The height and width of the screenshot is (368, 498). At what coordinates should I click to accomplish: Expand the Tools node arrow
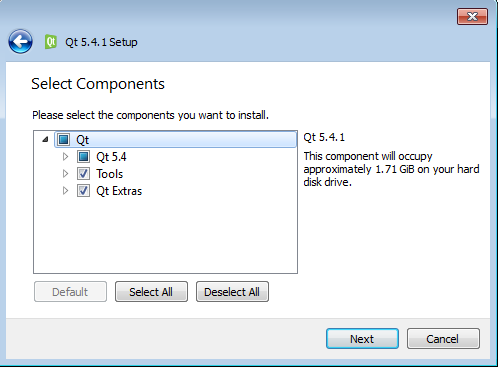pos(65,174)
